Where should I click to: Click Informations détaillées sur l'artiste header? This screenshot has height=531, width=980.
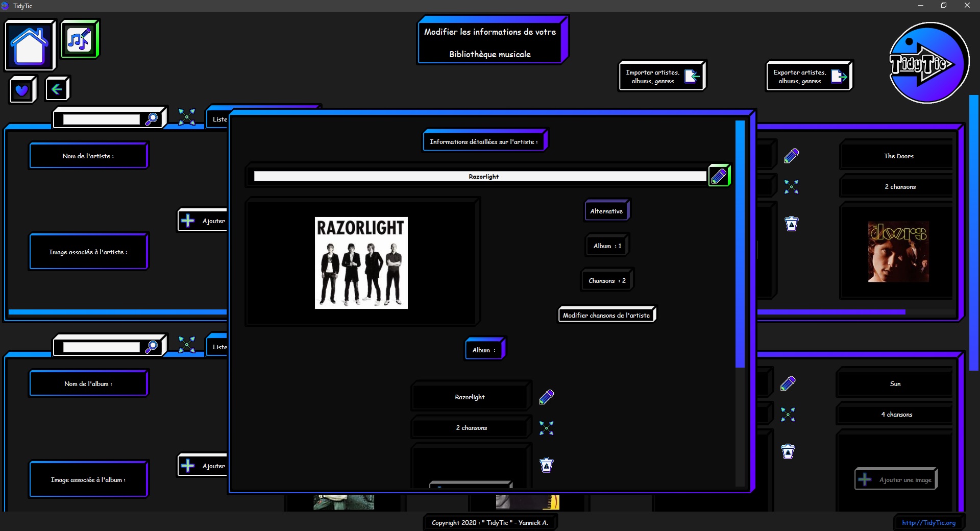[x=485, y=141]
